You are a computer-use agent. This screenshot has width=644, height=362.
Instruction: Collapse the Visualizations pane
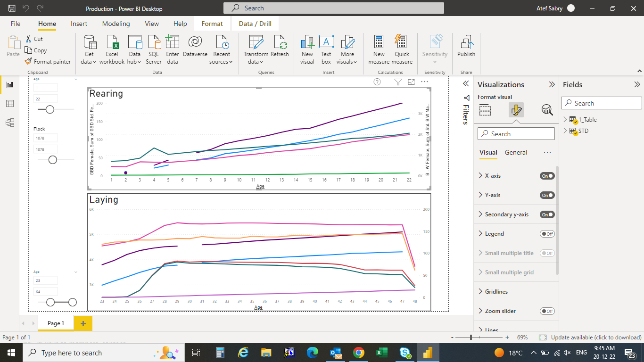[552, 85]
